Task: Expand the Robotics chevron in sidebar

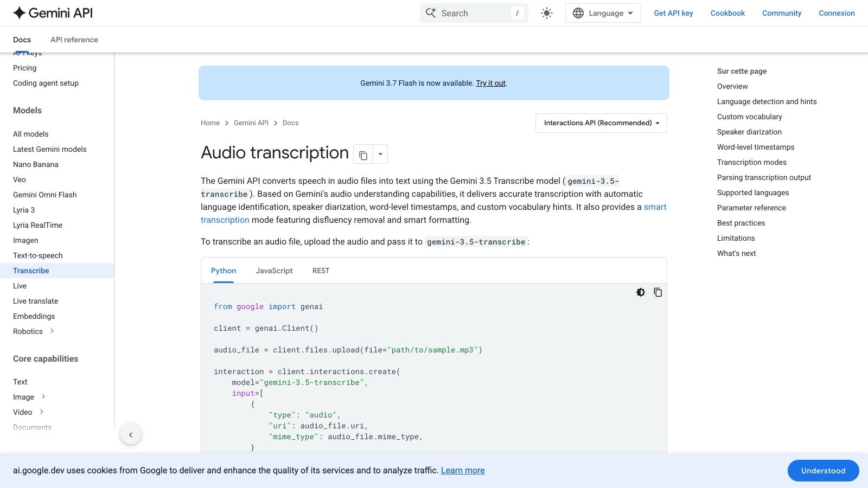Action: (x=52, y=331)
